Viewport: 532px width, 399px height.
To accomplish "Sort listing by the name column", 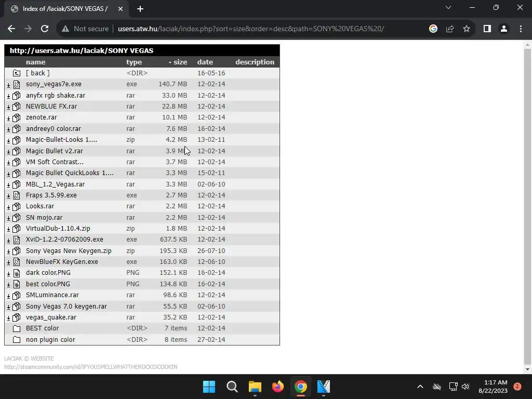I will point(36,62).
